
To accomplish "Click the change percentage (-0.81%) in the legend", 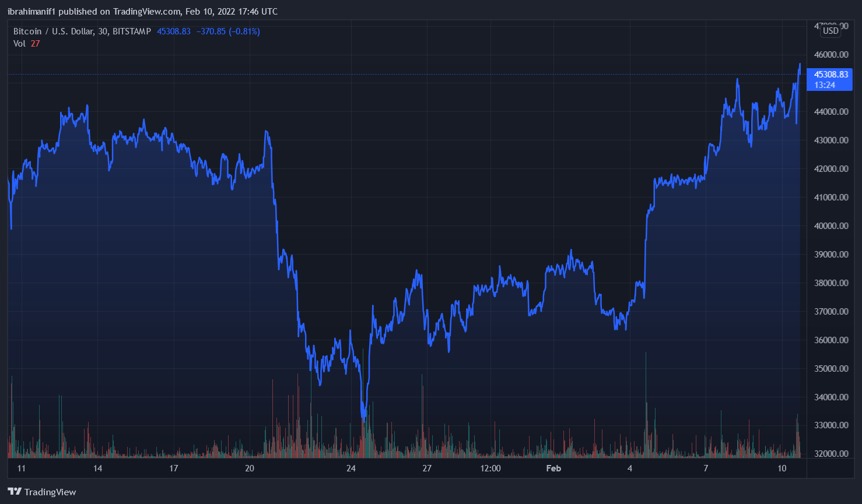I will (x=243, y=31).
